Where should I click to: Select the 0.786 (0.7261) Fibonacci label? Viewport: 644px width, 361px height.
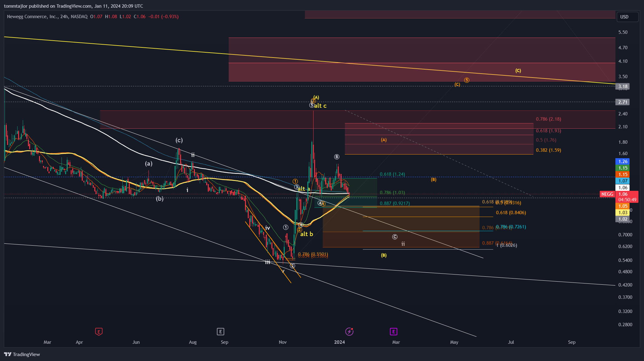511,227
